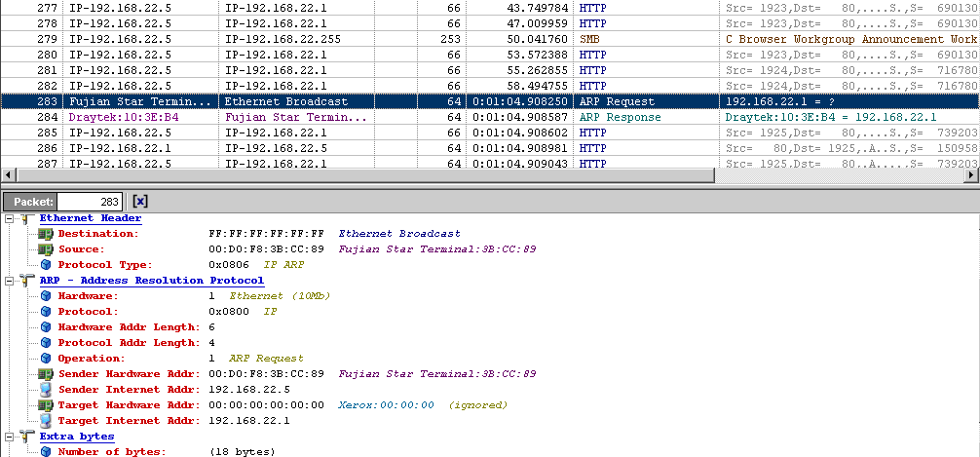Click the ARP section header icon

pos(27,281)
